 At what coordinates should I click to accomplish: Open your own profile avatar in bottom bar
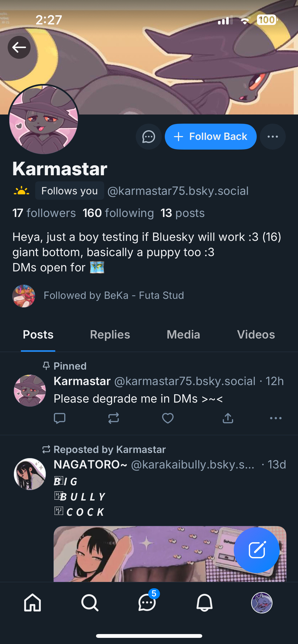tap(262, 602)
